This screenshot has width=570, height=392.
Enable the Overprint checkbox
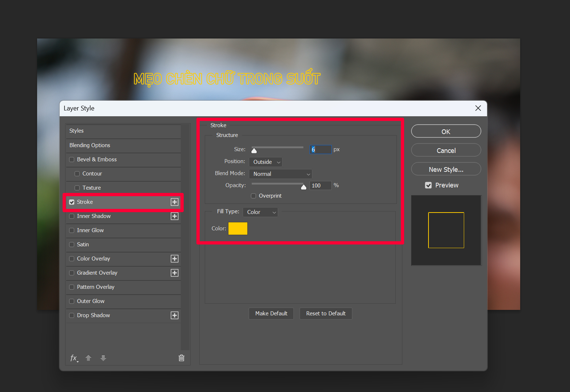tap(253, 195)
